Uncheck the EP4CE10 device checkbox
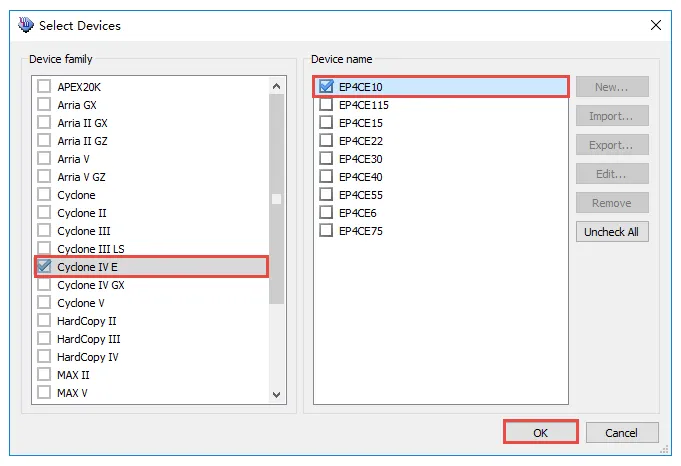The width and height of the screenshot is (681, 466). pos(326,86)
